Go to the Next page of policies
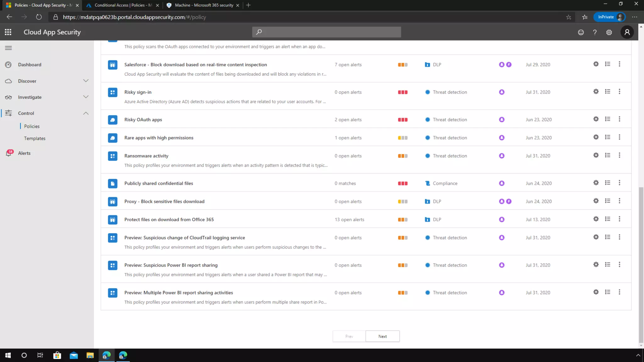The image size is (644, 362). tap(382, 336)
